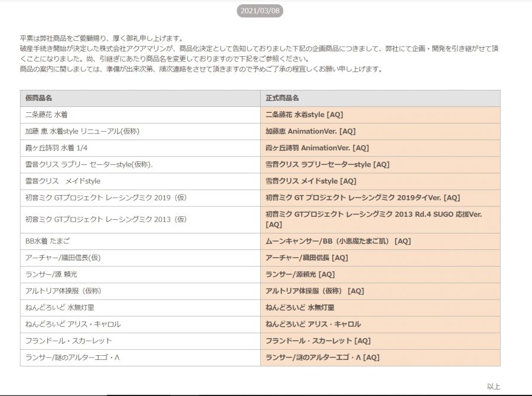The image size is (532, 396).
Task: Select 'レーシングミク 2013（仮）' cell
Action: pos(140,220)
